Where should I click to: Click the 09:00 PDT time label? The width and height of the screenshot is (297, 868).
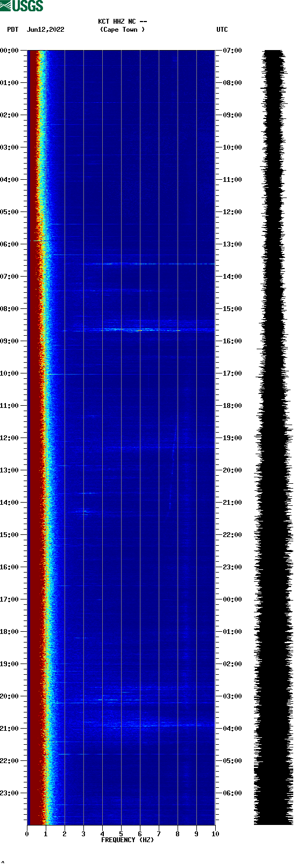pos(9,341)
